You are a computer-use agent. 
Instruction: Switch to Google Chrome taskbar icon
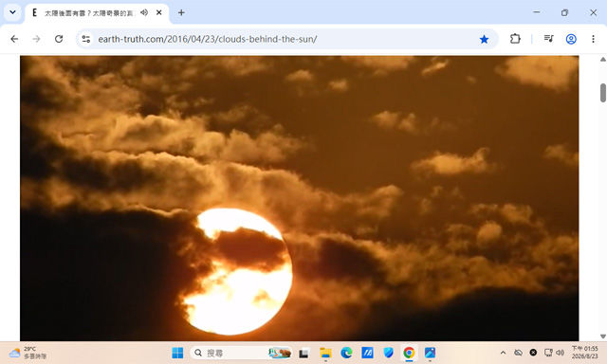coord(409,353)
